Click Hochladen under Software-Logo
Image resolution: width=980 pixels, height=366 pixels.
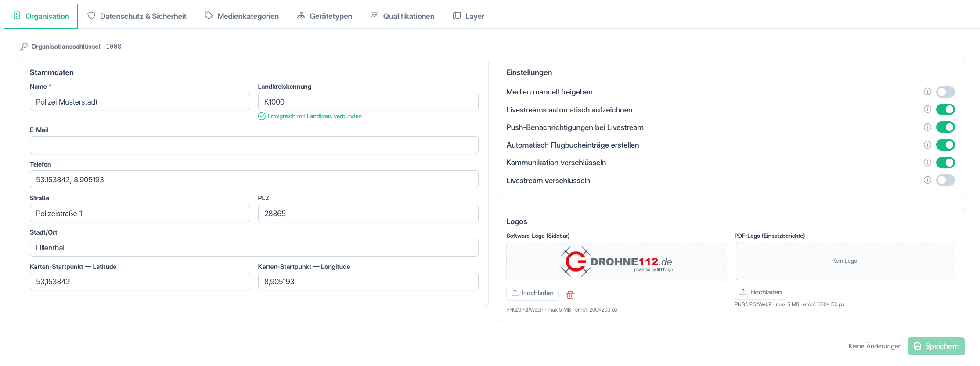[533, 293]
